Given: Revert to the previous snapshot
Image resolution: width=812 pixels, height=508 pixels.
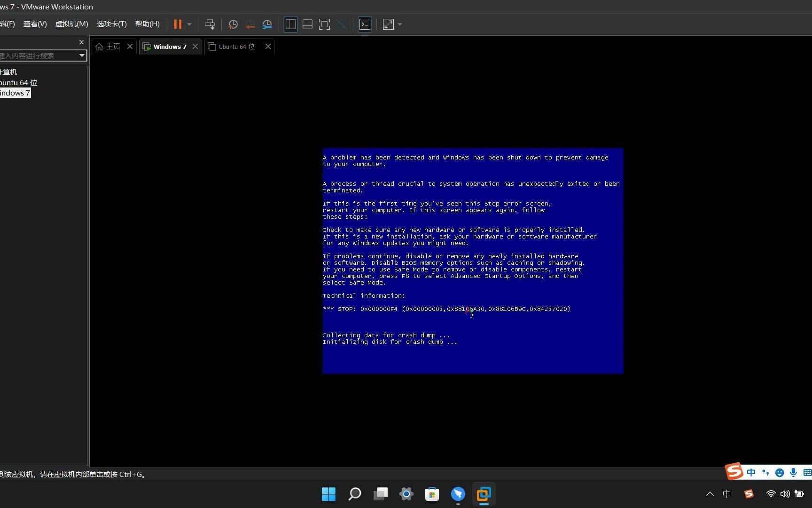Looking at the screenshot, I should coord(250,24).
